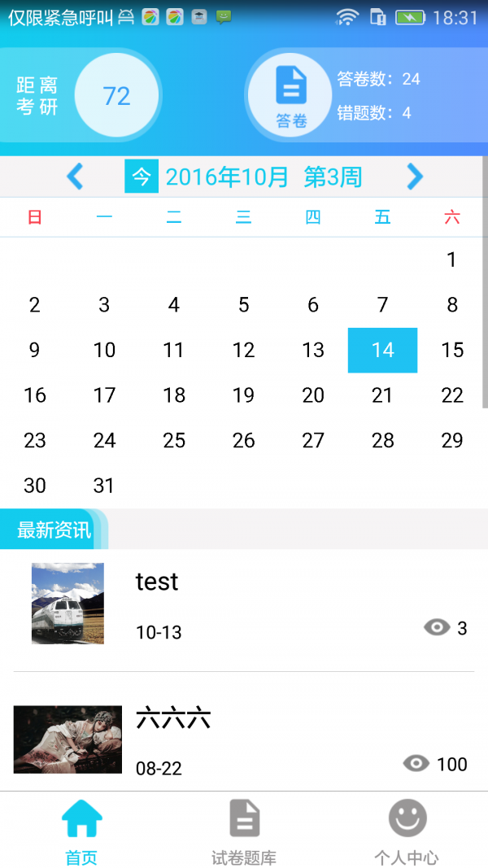
Task: Go back a week with the left arrow
Action: coord(75,176)
